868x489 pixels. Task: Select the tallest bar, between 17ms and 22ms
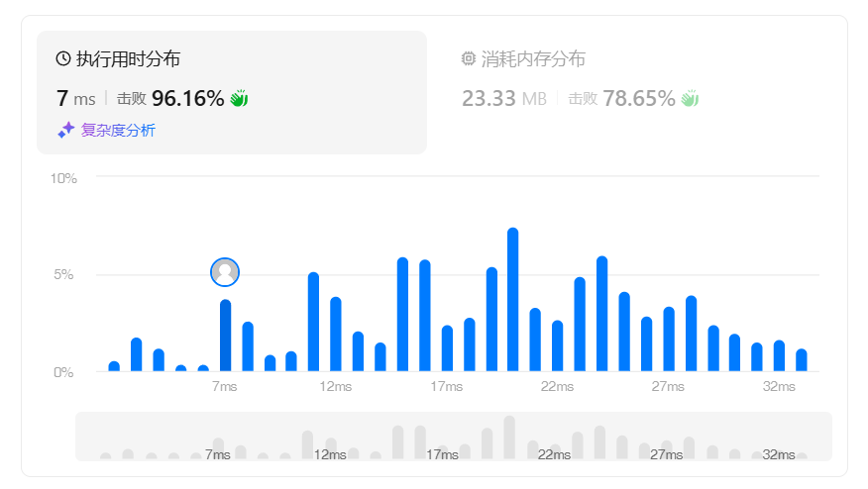click(x=512, y=299)
